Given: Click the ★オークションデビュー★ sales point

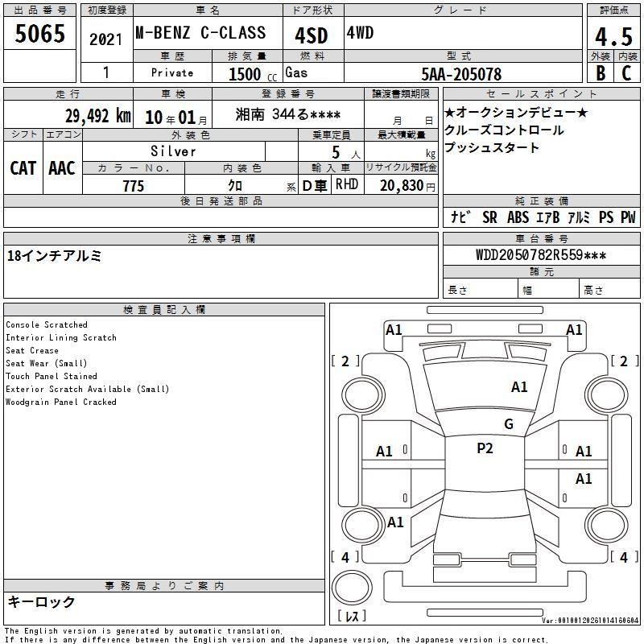Looking at the screenshot, I should (x=516, y=112).
